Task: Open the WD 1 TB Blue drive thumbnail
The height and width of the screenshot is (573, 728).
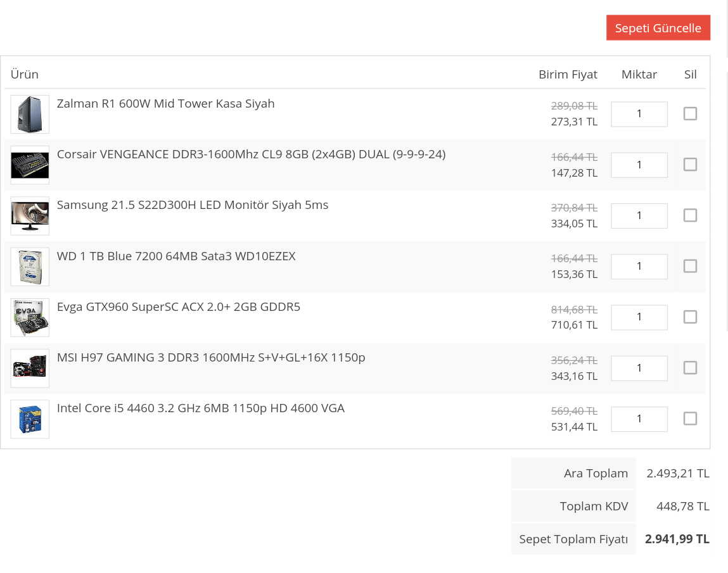Action: [30, 267]
